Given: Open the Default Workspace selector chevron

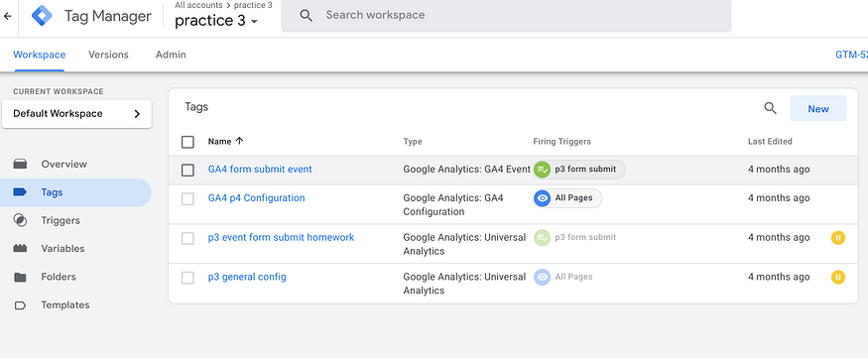Looking at the screenshot, I should (137, 114).
